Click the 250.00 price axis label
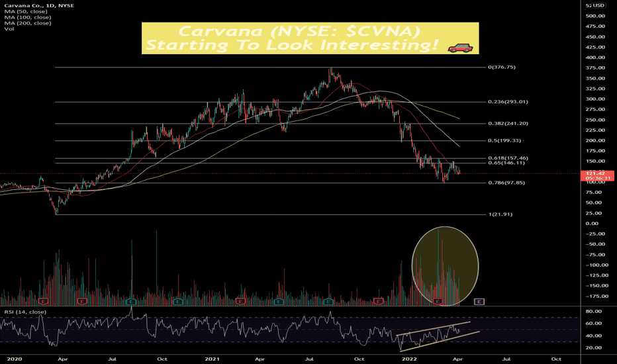The image size is (617, 364). click(x=595, y=120)
